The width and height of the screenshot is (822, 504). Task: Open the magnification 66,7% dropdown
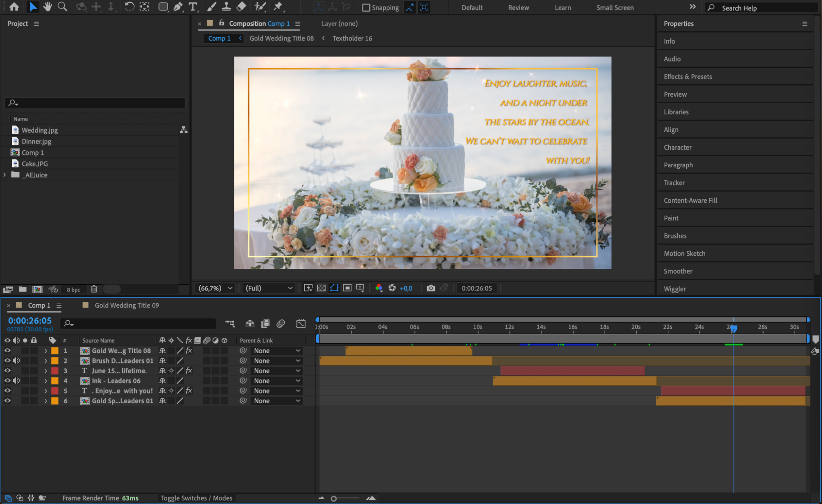pos(216,288)
